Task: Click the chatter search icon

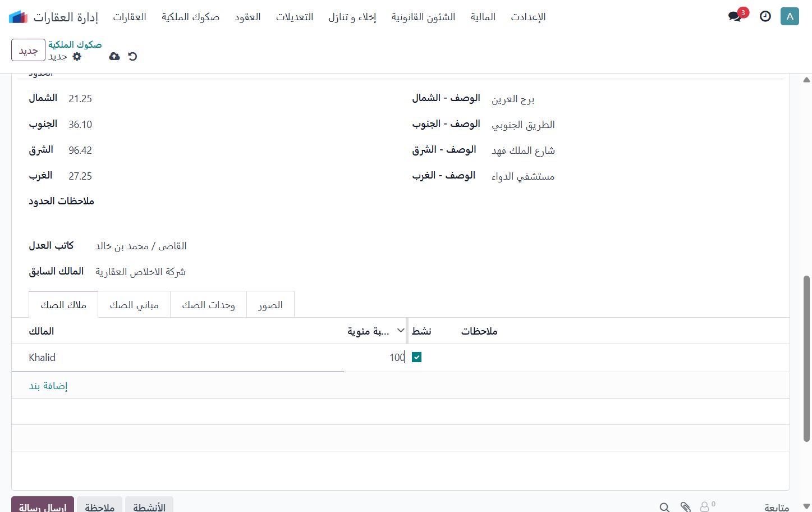Action: [x=664, y=508]
